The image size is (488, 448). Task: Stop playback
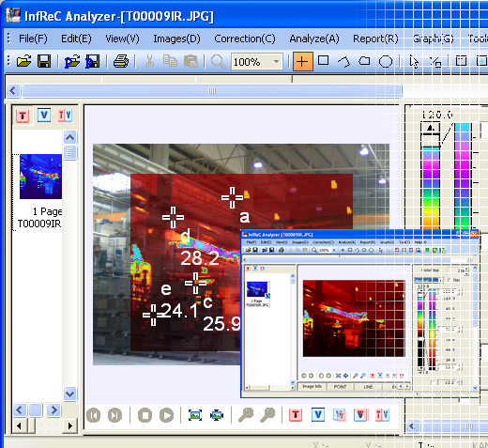tap(145, 415)
